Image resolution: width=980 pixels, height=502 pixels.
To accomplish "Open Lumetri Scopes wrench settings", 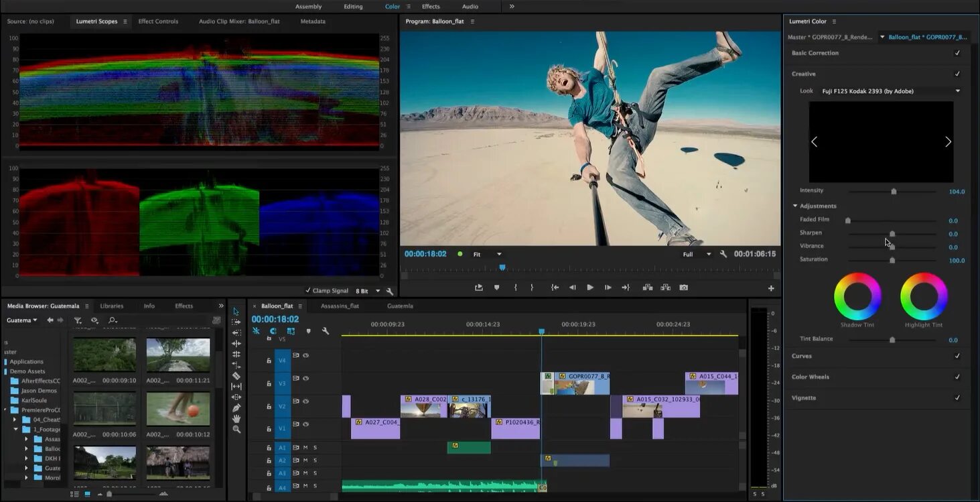I will [x=390, y=292].
